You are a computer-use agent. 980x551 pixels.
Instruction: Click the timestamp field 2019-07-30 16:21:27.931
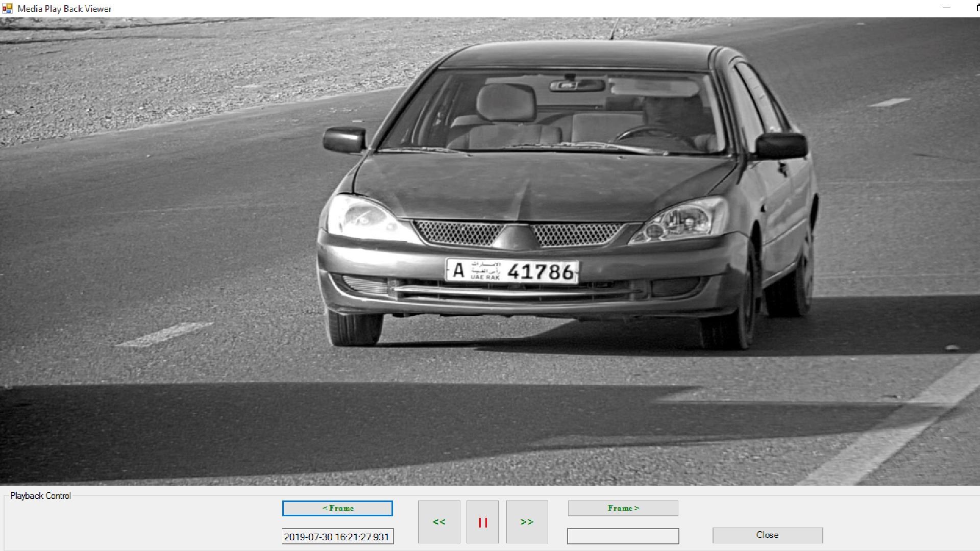337,537
